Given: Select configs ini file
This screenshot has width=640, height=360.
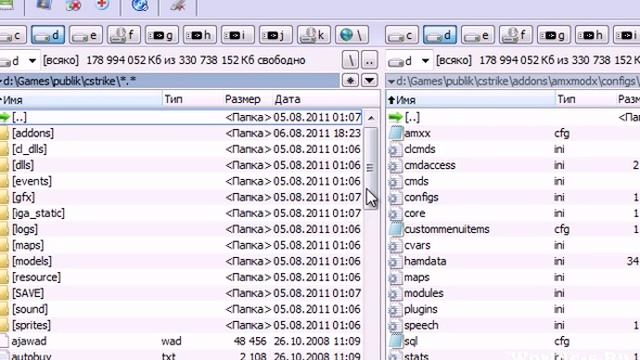Looking at the screenshot, I should click(513, 197).
